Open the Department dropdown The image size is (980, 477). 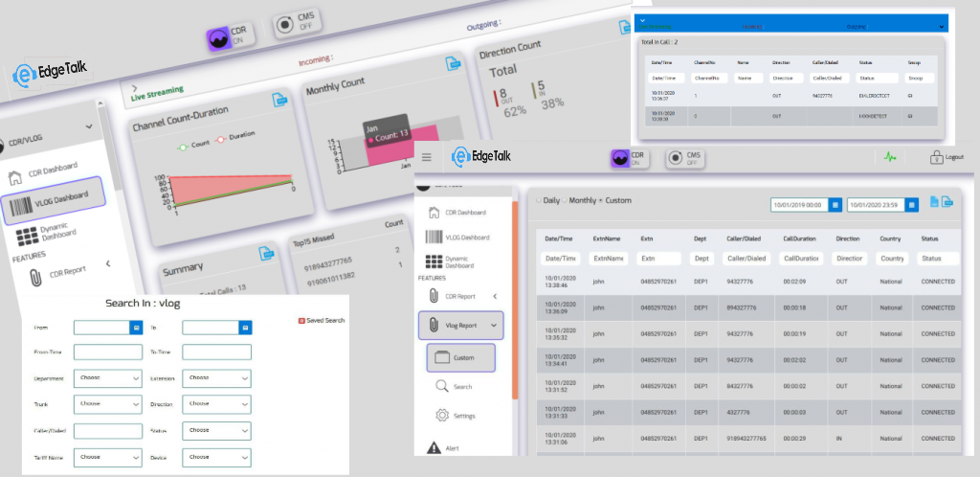click(108, 378)
